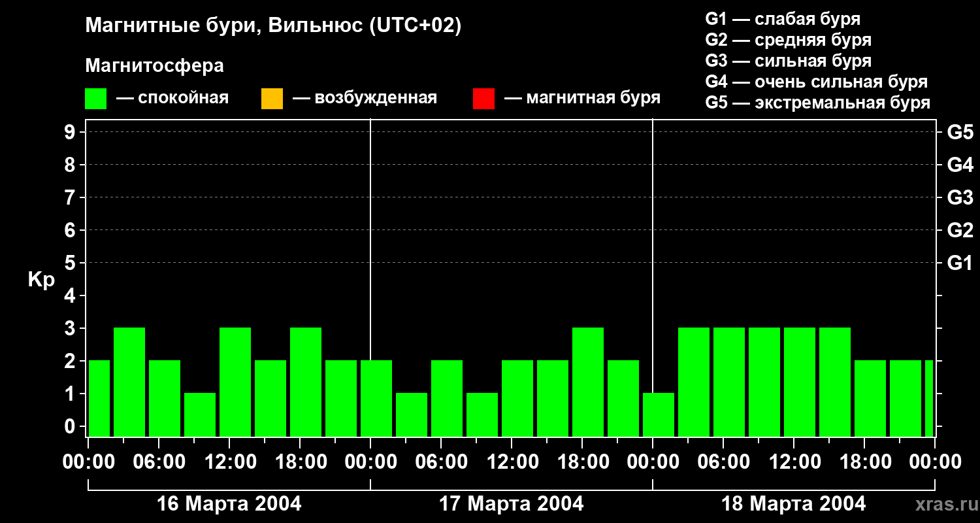This screenshot has height=523, width=980.
Task: Click the Kp 3 bar for 02:00–05:00 on 18 Марта
Action: click(694, 382)
